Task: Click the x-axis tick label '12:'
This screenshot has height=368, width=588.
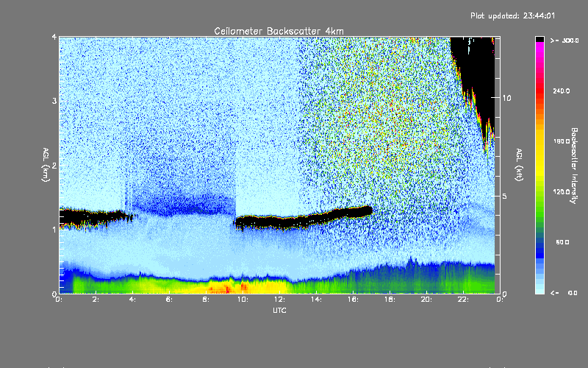Action: pyautogui.click(x=279, y=300)
